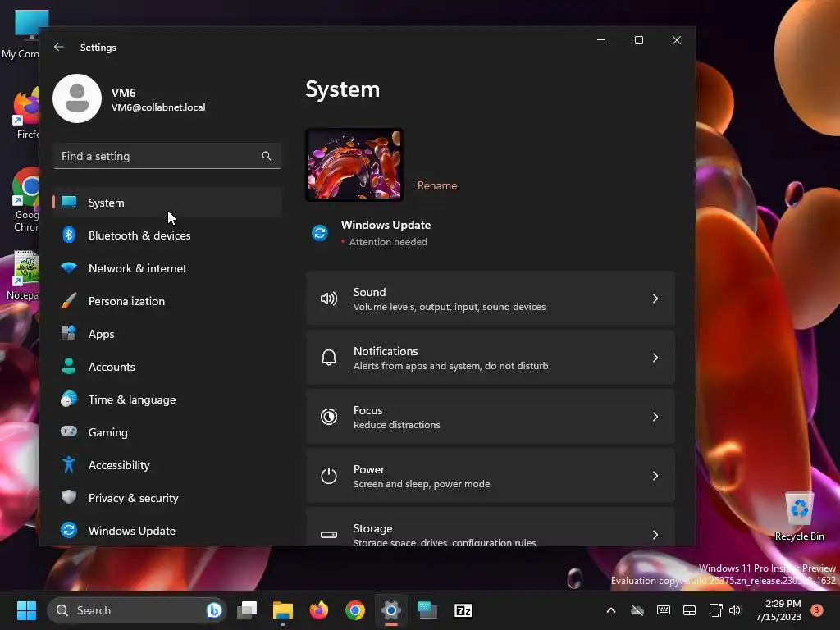Image resolution: width=840 pixels, height=630 pixels.
Task: Select Time & language in navigation
Action: 167,399
